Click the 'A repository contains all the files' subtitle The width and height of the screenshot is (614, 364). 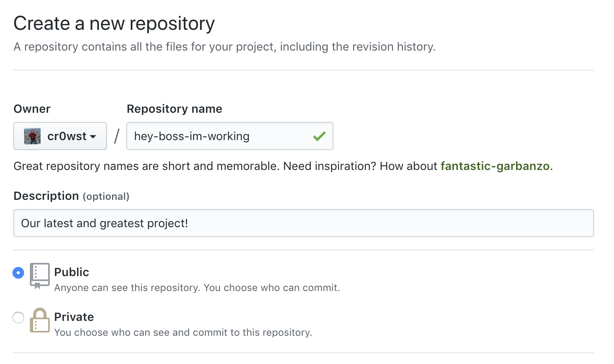(224, 46)
